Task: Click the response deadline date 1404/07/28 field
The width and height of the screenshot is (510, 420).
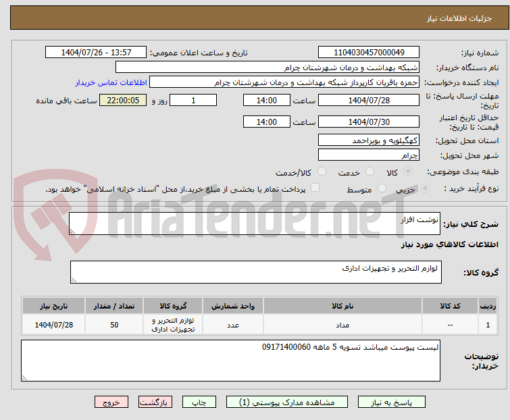Action: [369, 100]
